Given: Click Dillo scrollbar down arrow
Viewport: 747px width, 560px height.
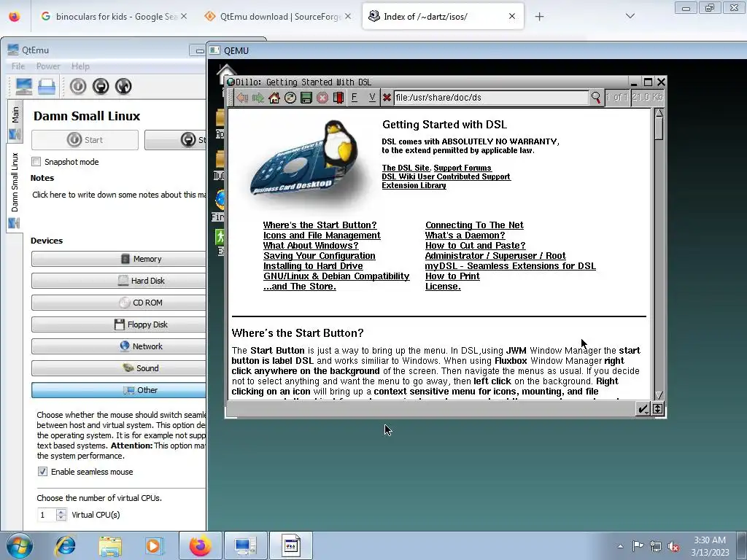Looking at the screenshot, I should point(659,395).
